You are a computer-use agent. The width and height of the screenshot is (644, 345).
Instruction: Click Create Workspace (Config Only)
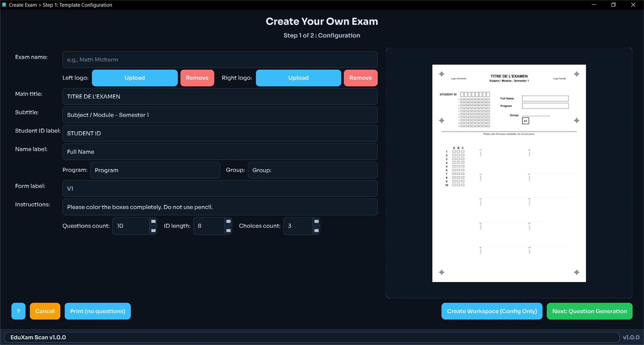(x=492, y=311)
